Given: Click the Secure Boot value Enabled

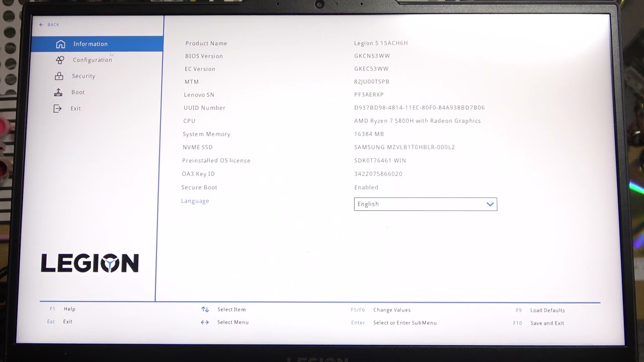Looking at the screenshot, I should (x=366, y=187).
